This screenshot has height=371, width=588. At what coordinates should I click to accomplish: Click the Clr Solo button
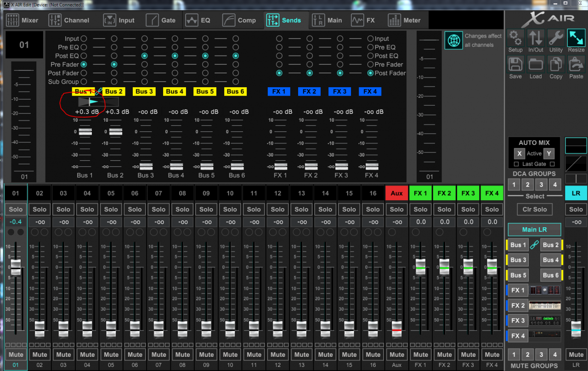point(534,209)
